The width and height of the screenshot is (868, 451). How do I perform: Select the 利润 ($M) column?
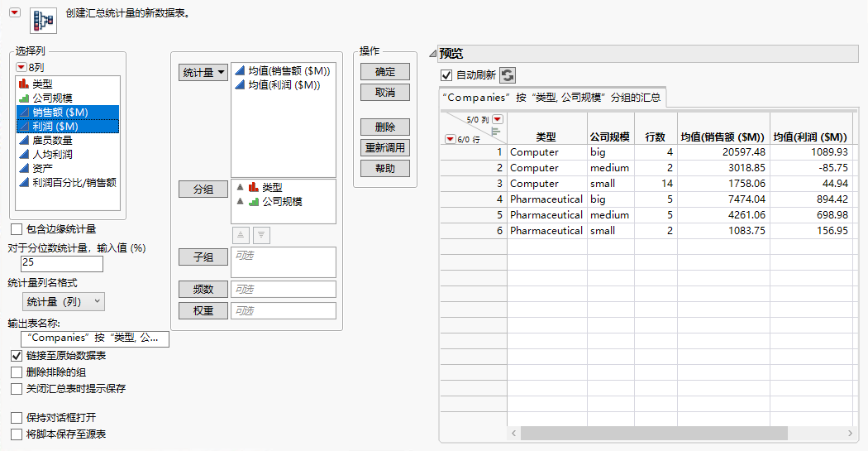click(x=68, y=127)
